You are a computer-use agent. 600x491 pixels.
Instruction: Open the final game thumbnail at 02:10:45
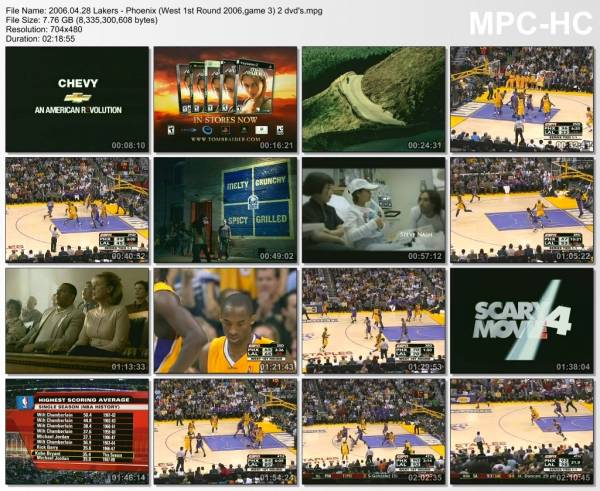(x=522, y=431)
